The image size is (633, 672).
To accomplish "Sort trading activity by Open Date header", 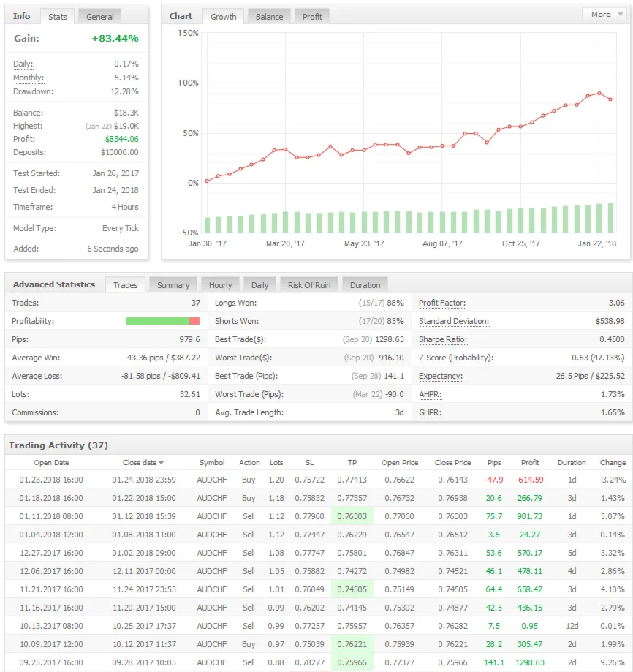I will pos(51,463).
